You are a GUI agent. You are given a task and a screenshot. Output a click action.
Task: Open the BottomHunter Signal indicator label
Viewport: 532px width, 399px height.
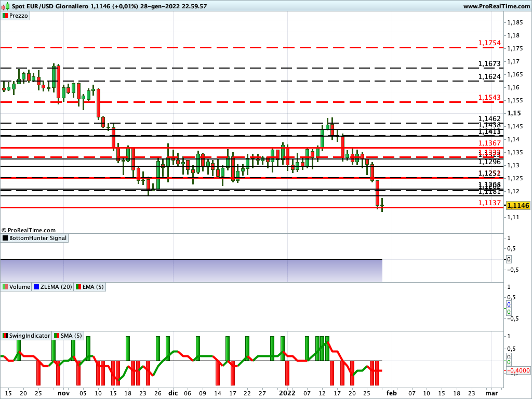click(38, 238)
